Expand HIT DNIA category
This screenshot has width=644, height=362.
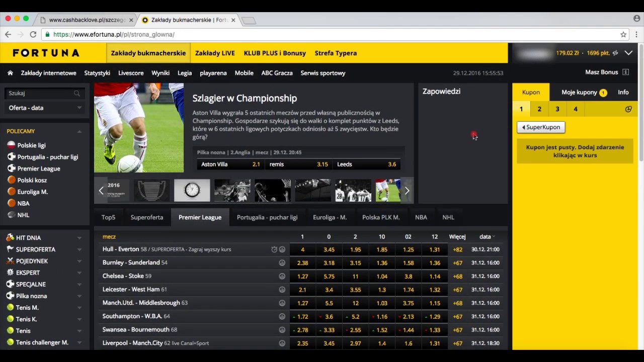tap(79, 238)
